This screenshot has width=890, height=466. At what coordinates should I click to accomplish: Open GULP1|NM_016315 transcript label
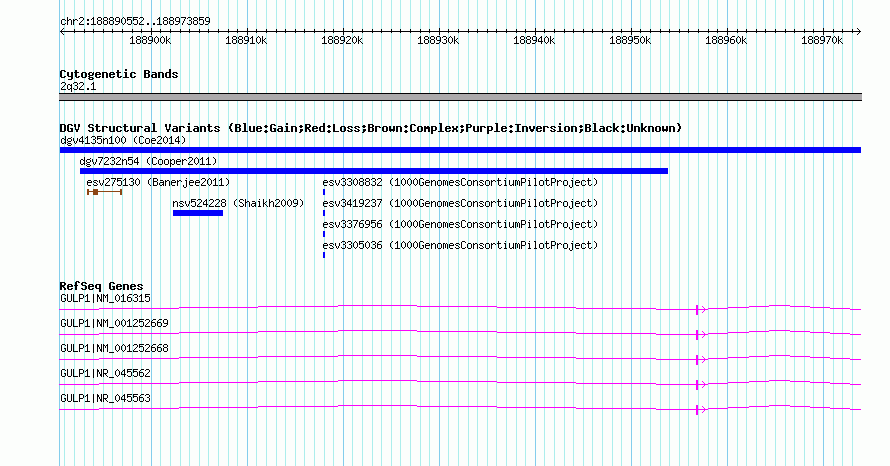[x=106, y=299]
